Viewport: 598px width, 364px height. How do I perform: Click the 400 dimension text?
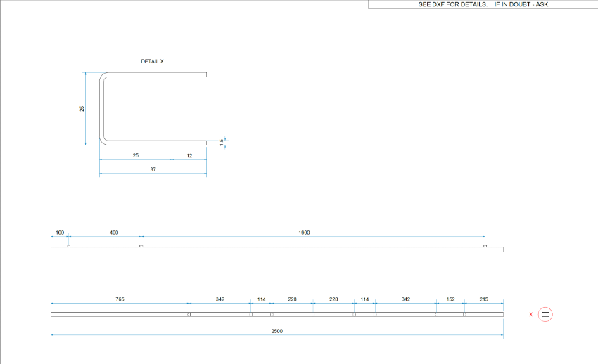114,232
